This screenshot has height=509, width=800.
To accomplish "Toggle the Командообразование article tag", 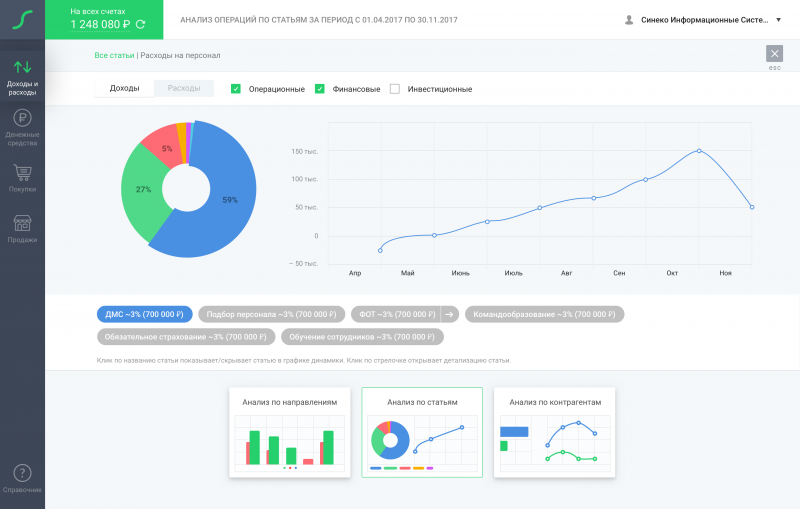I will [544, 314].
